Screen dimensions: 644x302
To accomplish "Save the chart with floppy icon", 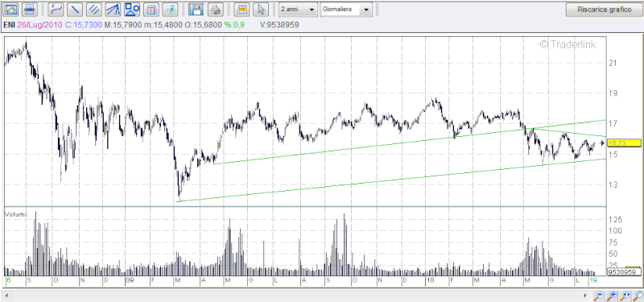I will pyautogui.click(x=196, y=9).
